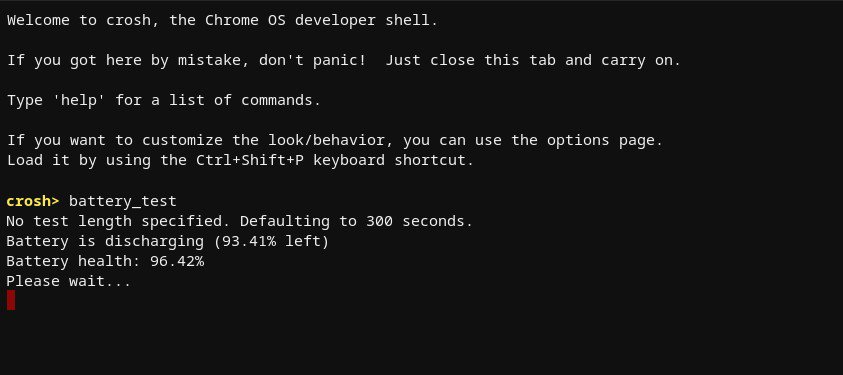
Task: Click the 'options page' text
Action: 605,141
